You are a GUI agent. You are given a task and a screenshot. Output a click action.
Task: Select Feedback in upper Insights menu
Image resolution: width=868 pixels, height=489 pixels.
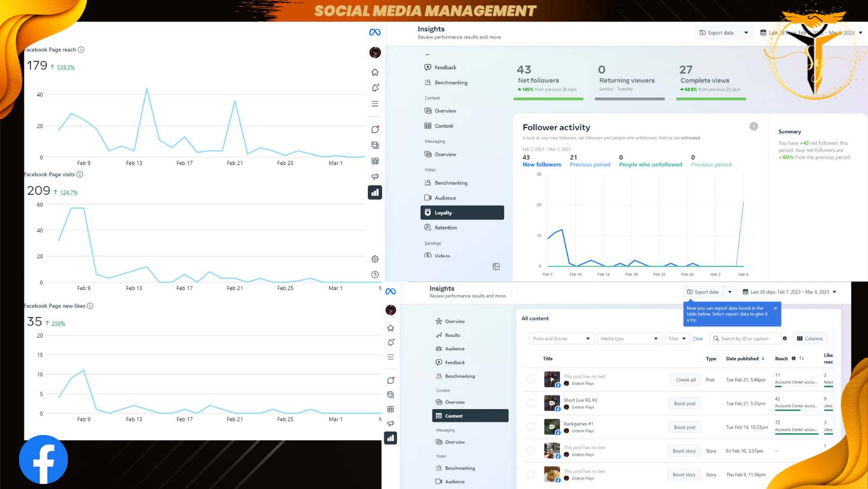445,68
